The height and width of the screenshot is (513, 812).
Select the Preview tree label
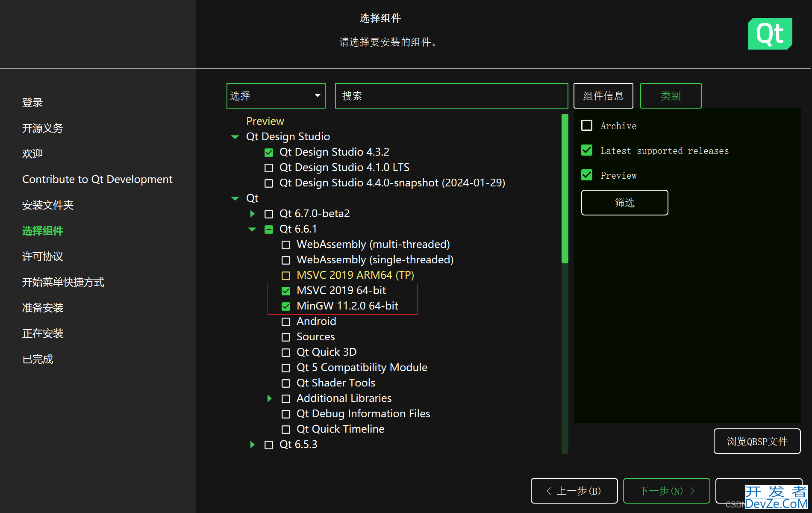tap(265, 121)
